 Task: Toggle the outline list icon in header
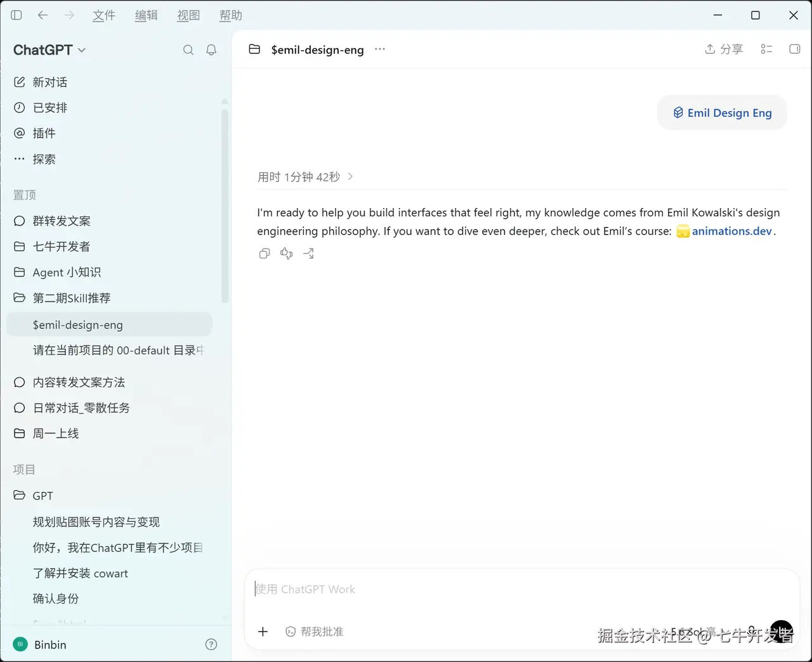tap(766, 49)
